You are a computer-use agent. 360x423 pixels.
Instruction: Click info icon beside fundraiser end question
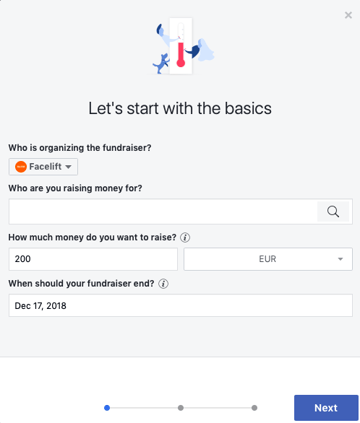point(163,284)
